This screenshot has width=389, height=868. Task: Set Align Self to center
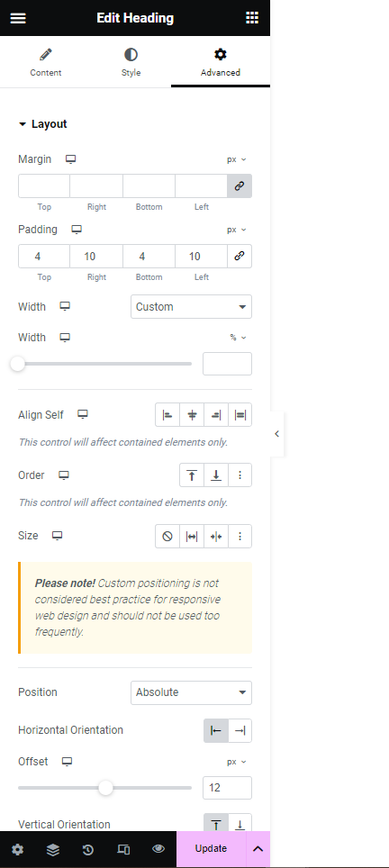192,414
